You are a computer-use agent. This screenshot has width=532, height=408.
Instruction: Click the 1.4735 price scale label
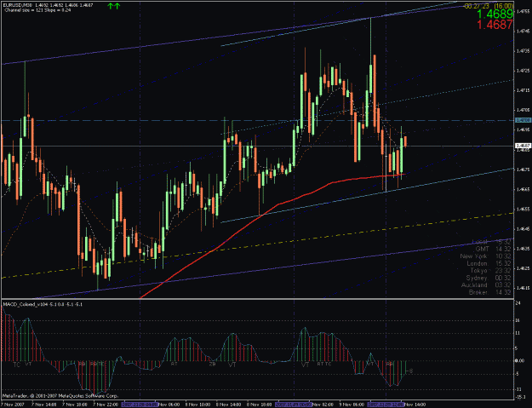click(523, 51)
